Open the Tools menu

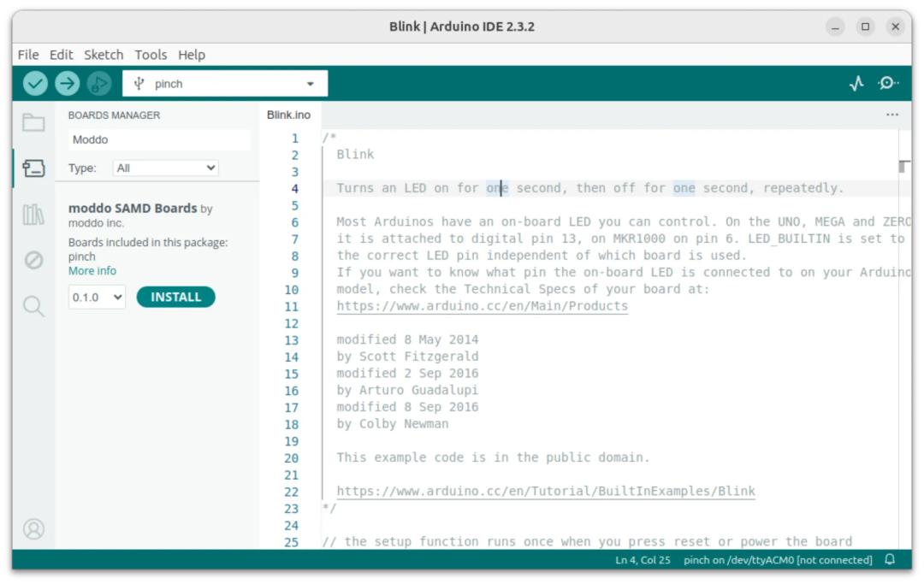[151, 55]
